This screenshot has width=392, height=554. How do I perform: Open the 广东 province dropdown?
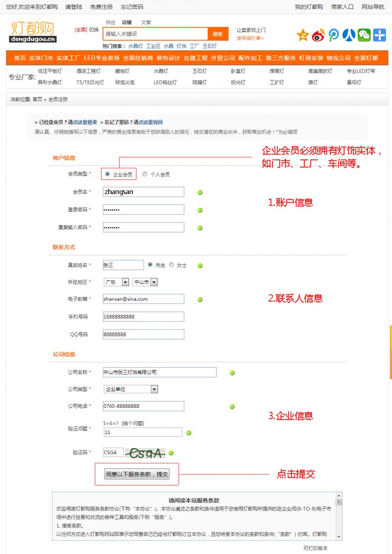116,282
